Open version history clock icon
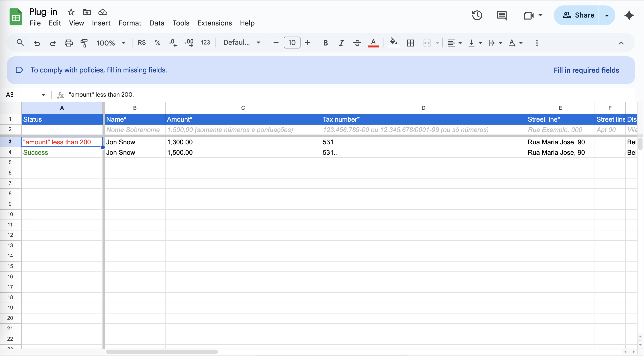Viewport: 644px width, 356px height. [477, 15]
